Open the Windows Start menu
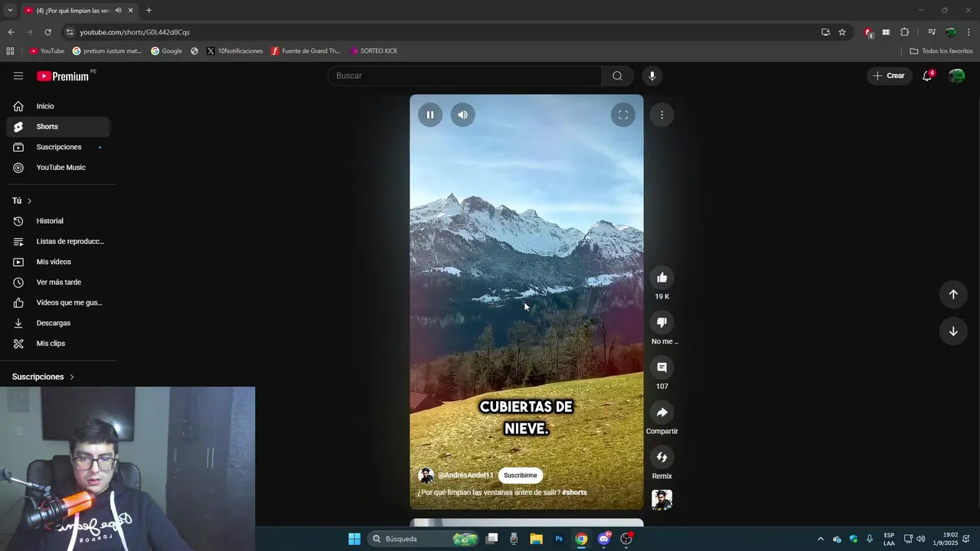The height and width of the screenshot is (551, 980). point(354,539)
